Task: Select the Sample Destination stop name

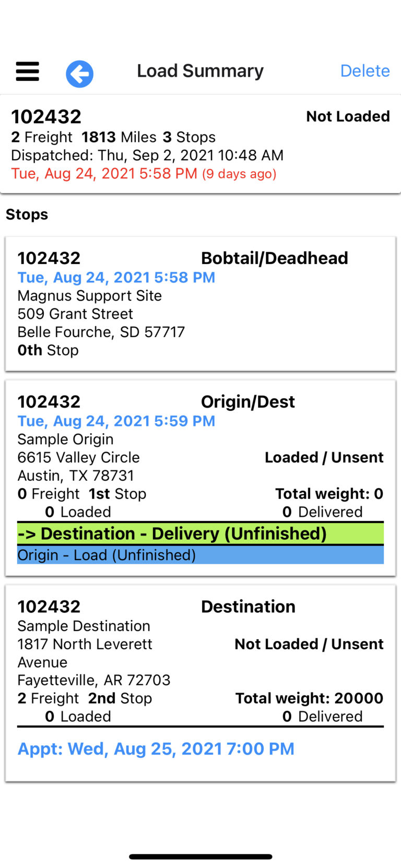Action: tap(84, 626)
